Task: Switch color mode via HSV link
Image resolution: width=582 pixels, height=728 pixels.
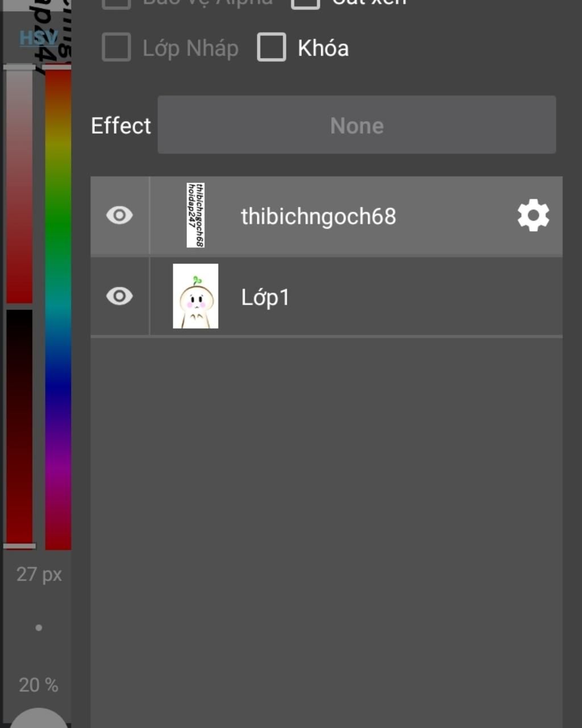Action: 38,38
